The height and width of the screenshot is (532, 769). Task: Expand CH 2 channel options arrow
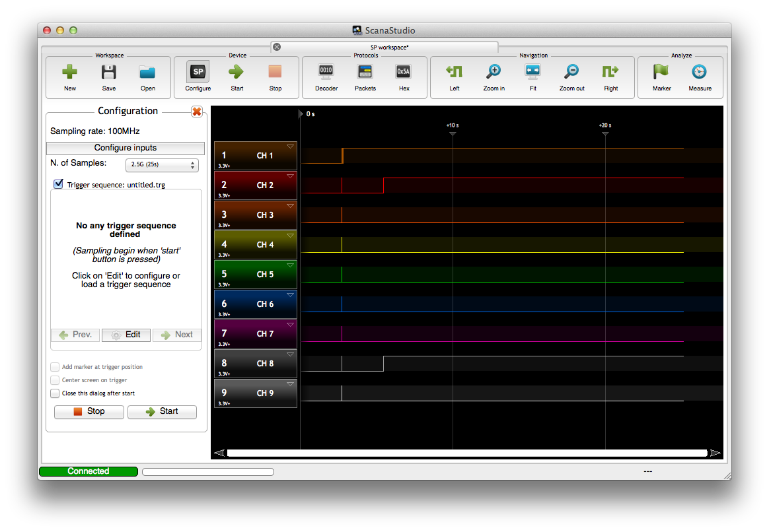(290, 176)
